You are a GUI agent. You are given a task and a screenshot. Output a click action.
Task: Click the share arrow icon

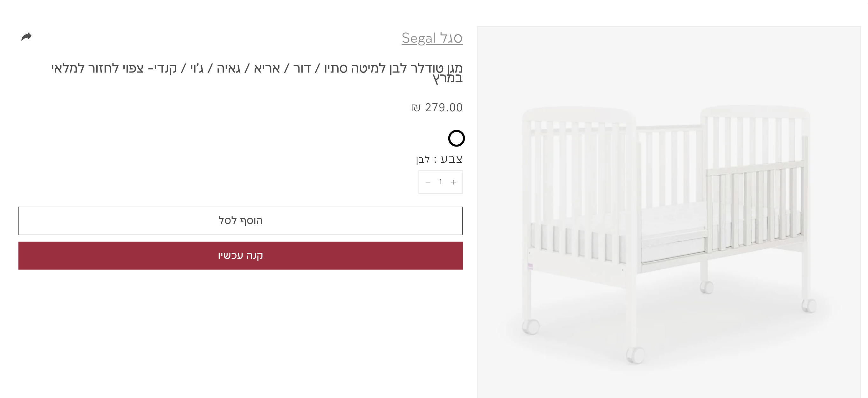coord(26,36)
